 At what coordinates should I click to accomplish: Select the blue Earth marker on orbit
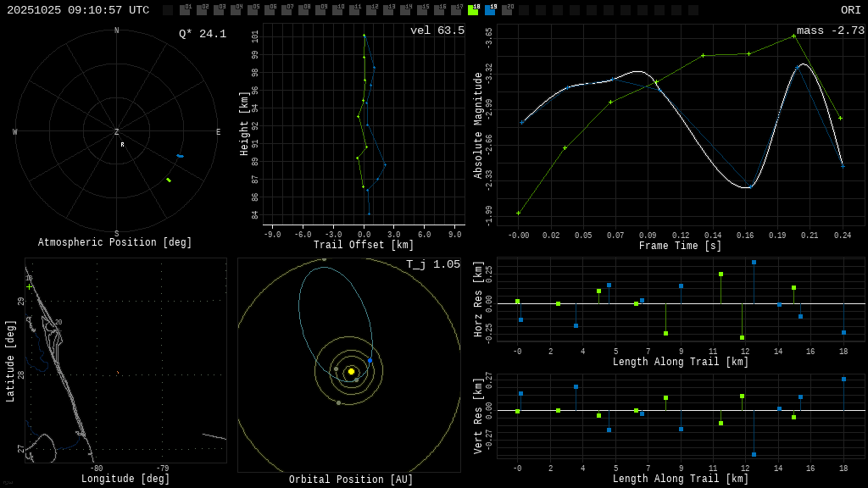[370, 361]
